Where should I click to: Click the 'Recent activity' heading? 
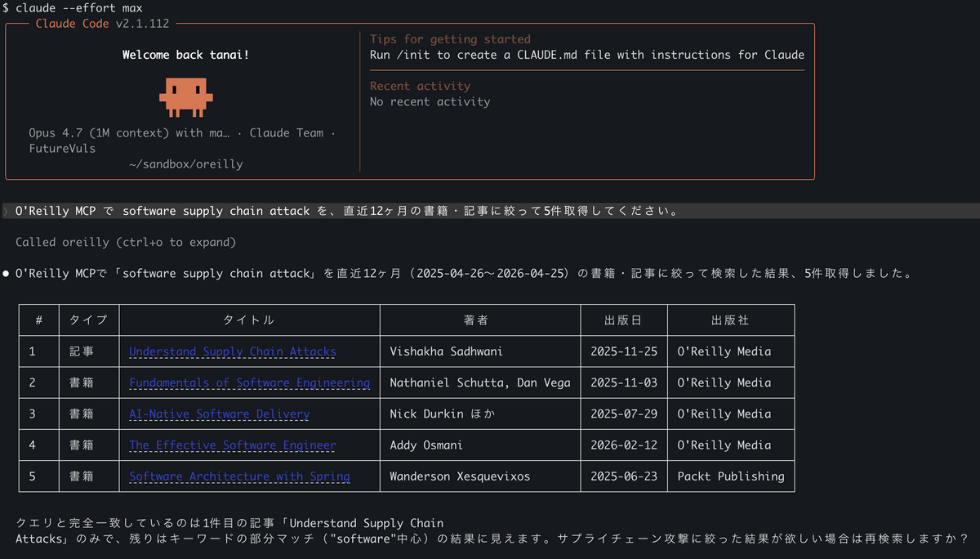coord(420,86)
